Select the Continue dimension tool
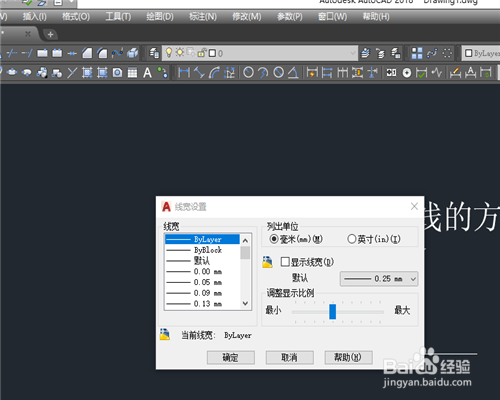This screenshot has width=500, height=400. pyautogui.click(x=342, y=72)
